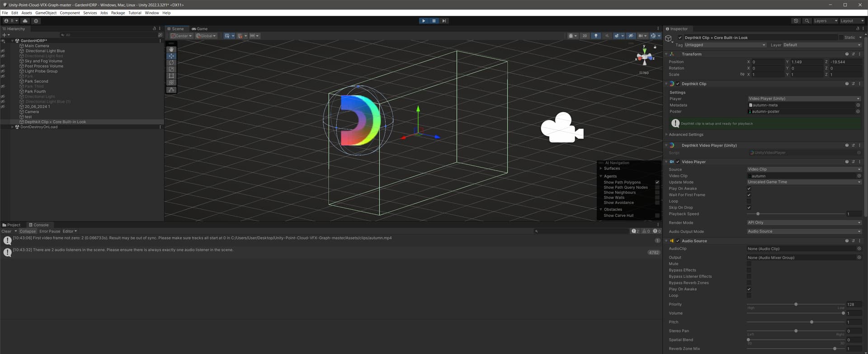The image size is (868, 354).
Task: Select the Hand tool in Scene toolbar
Action: click(171, 49)
